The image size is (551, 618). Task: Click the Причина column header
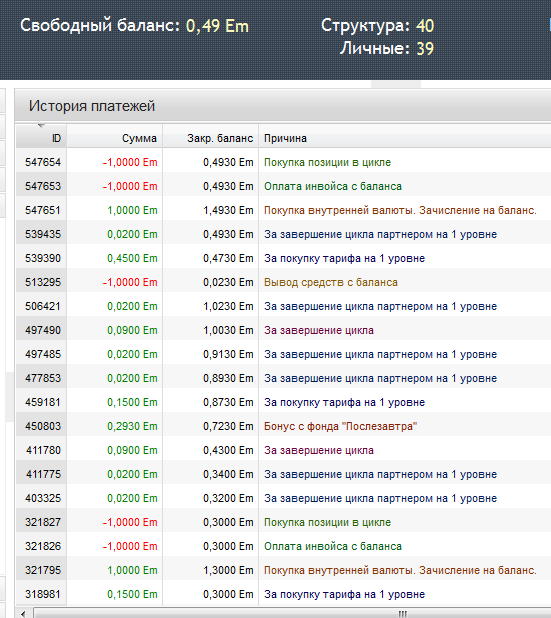(405, 138)
